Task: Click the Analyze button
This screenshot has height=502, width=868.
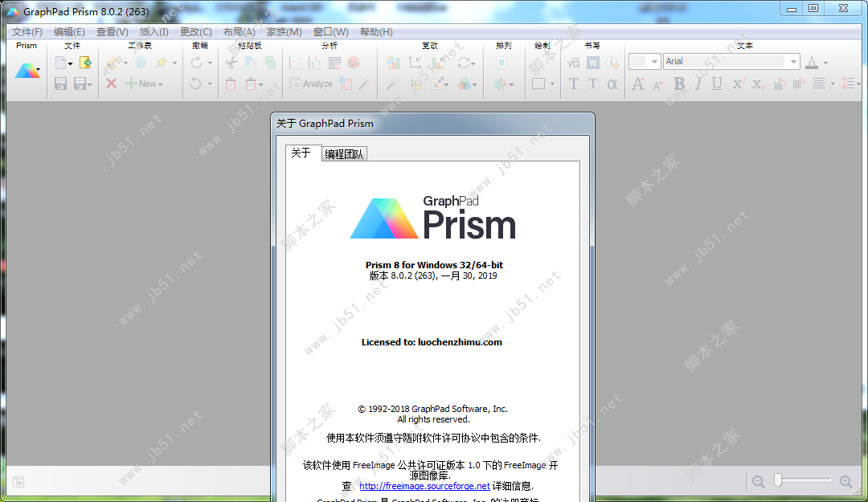Action: coord(311,84)
